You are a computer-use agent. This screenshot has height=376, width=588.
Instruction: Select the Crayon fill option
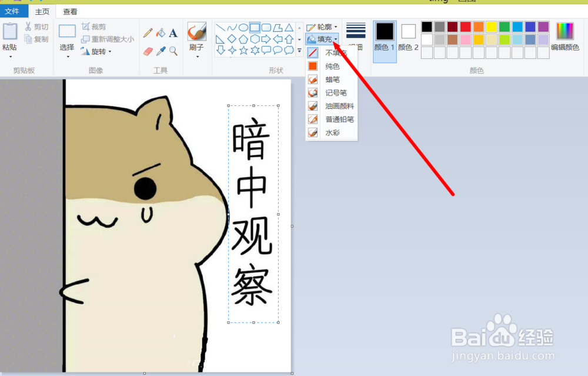332,79
